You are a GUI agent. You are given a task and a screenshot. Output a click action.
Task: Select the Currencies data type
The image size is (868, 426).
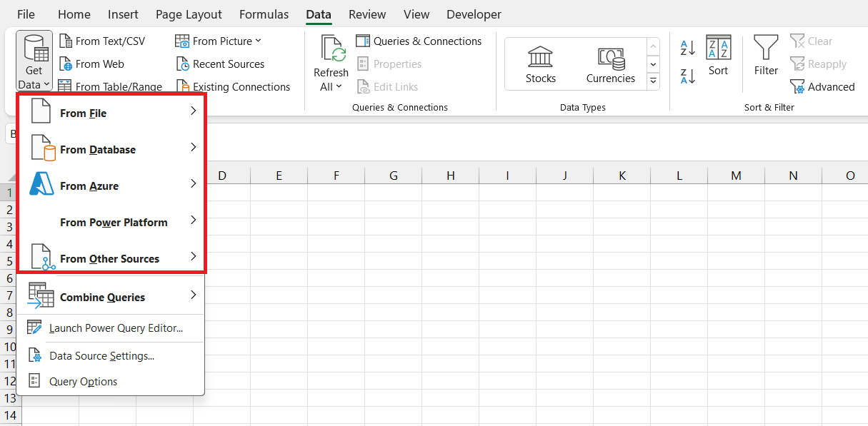click(x=611, y=65)
